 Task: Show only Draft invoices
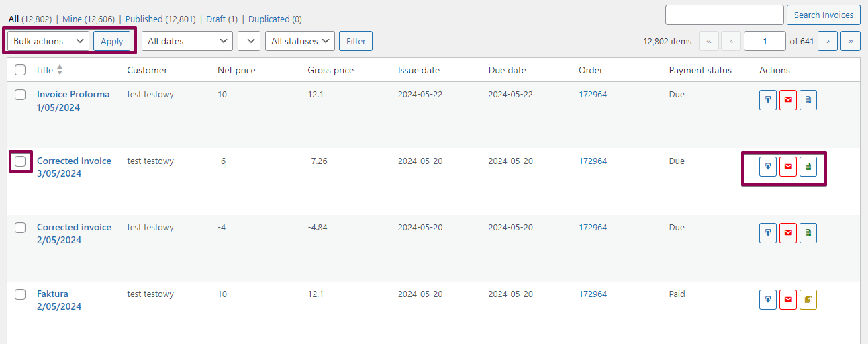click(215, 19)
